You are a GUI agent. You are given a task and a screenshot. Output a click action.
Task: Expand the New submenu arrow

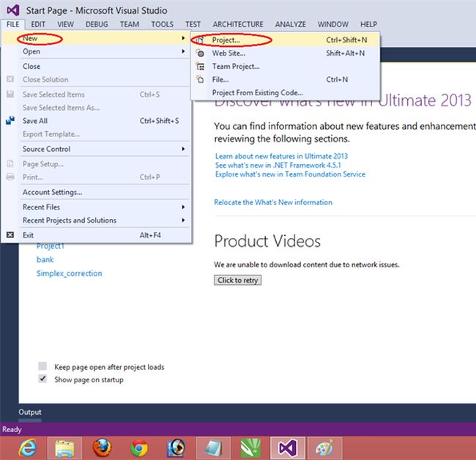[x=183, y=38]
